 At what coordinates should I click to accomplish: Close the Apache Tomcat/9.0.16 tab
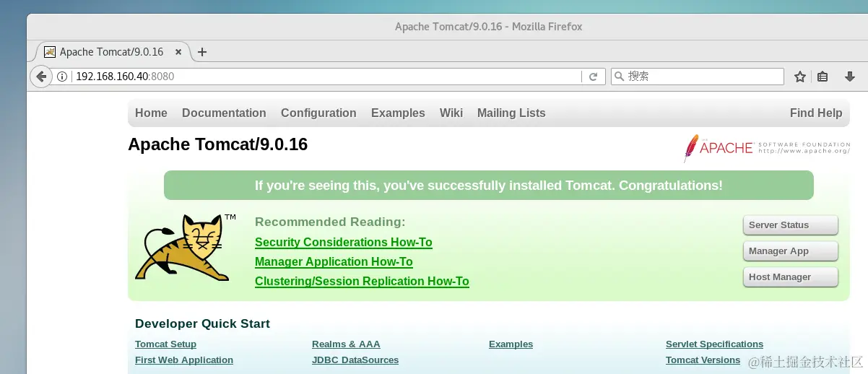pos(178,52)
